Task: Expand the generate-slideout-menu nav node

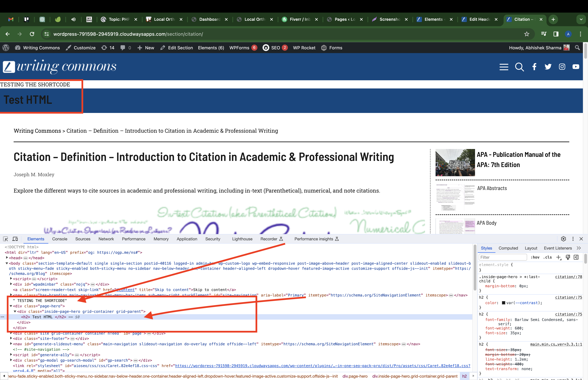Action: click(x=11, y=344)
